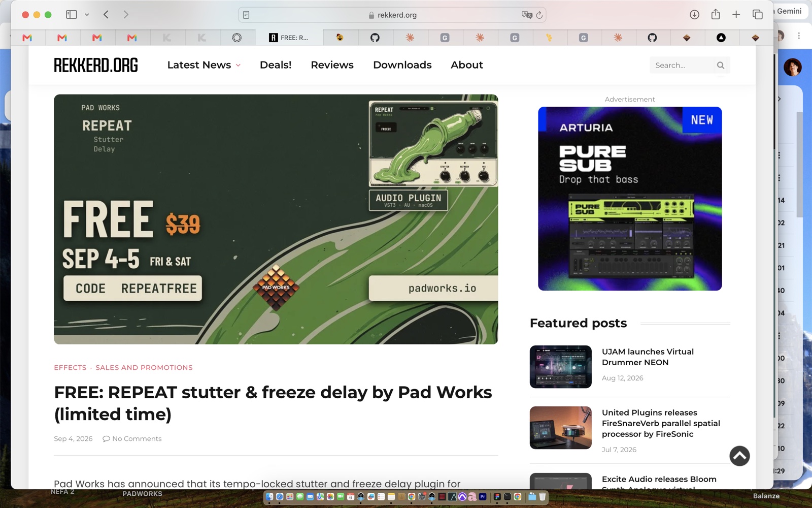Open a new tab with plus button
This screenshot has height=508, width=812.
[736, 15]
